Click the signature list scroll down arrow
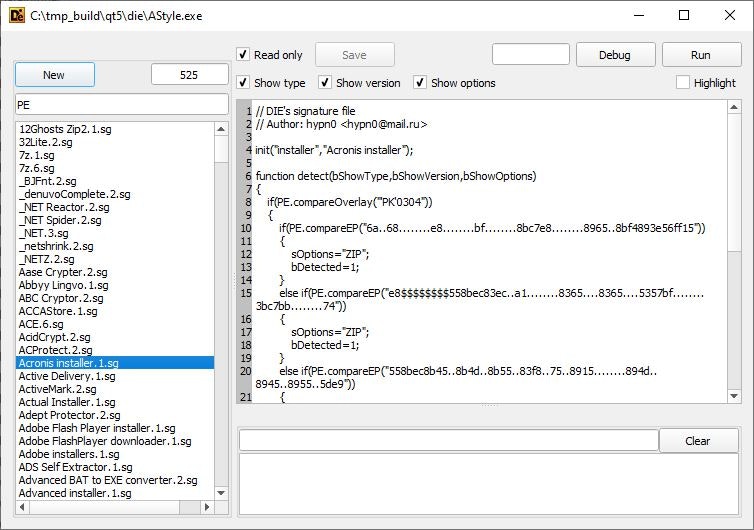 (x=221, y=493)
